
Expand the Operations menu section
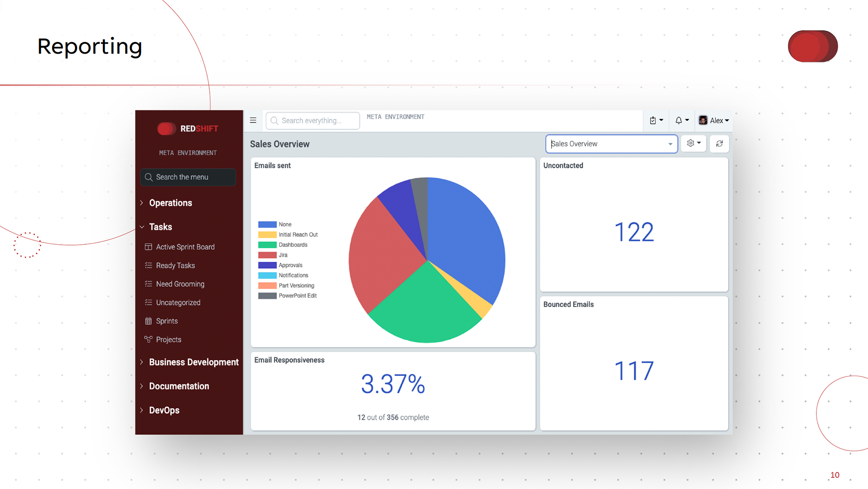tap(170, 203)
